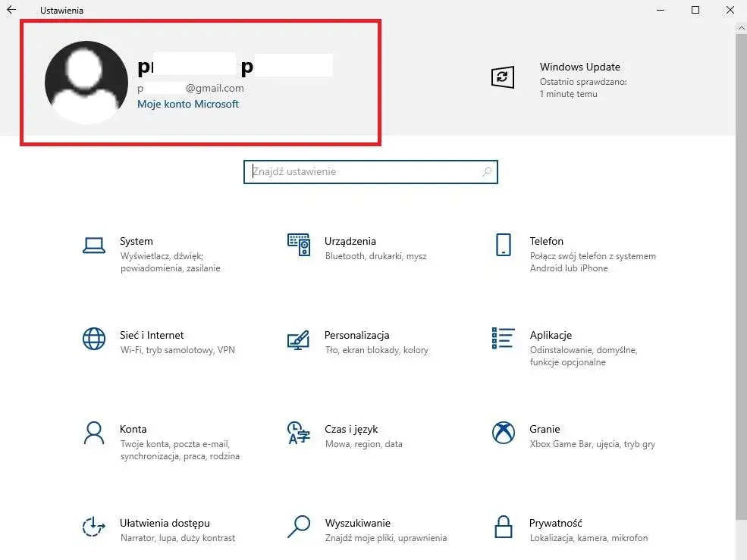The image size is (747, 560).
Task: Open the Granie Xbox settings
Action: pyautogui.click(x=545, y=430)
